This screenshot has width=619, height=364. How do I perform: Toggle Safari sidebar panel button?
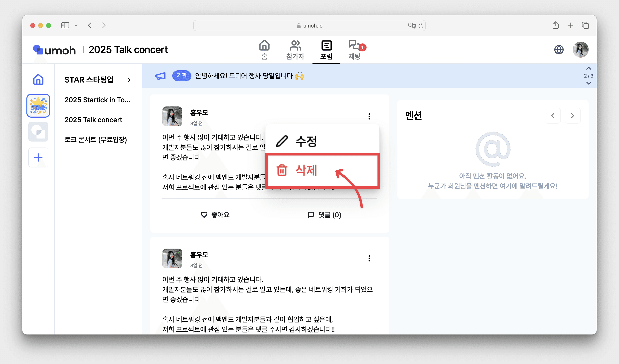(65, 25)
